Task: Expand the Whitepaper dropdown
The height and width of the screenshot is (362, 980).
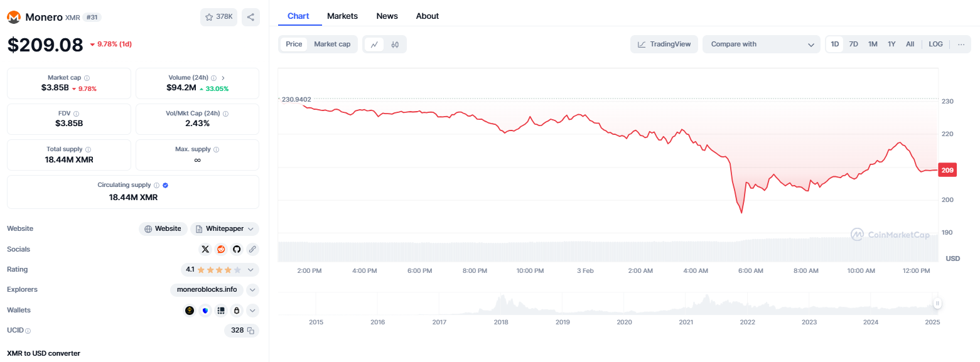Action: (x=225, y=229)
